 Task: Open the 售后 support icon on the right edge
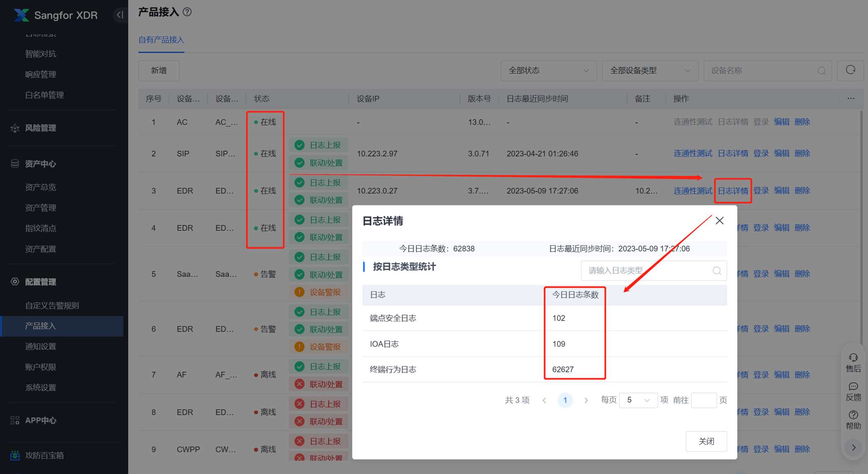853,357
